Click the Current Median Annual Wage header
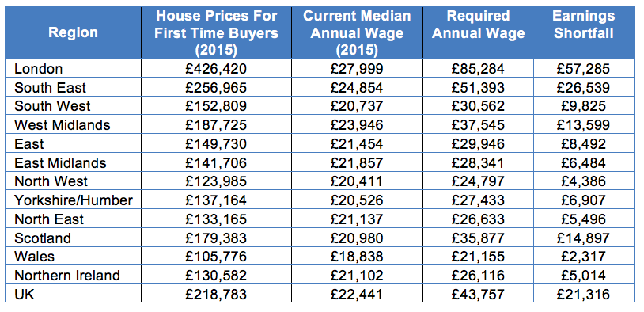This screenshot has width=644, height=312. click(x=357, y=33)
